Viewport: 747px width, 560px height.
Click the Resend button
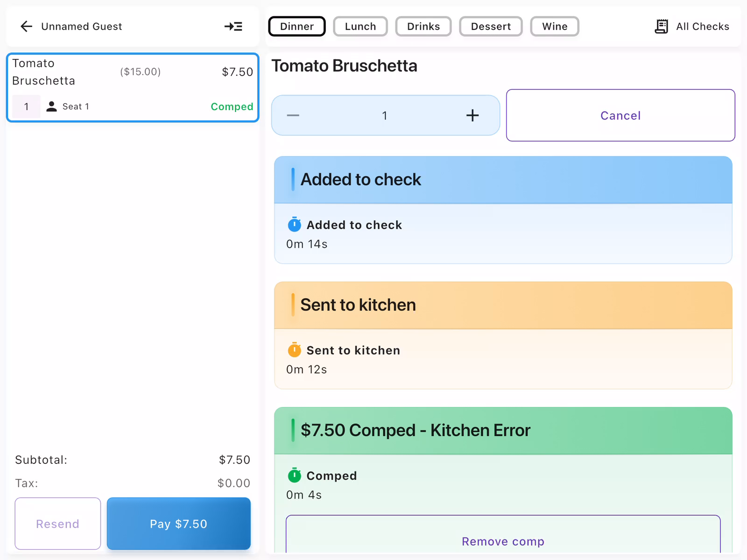click(58, 524)
